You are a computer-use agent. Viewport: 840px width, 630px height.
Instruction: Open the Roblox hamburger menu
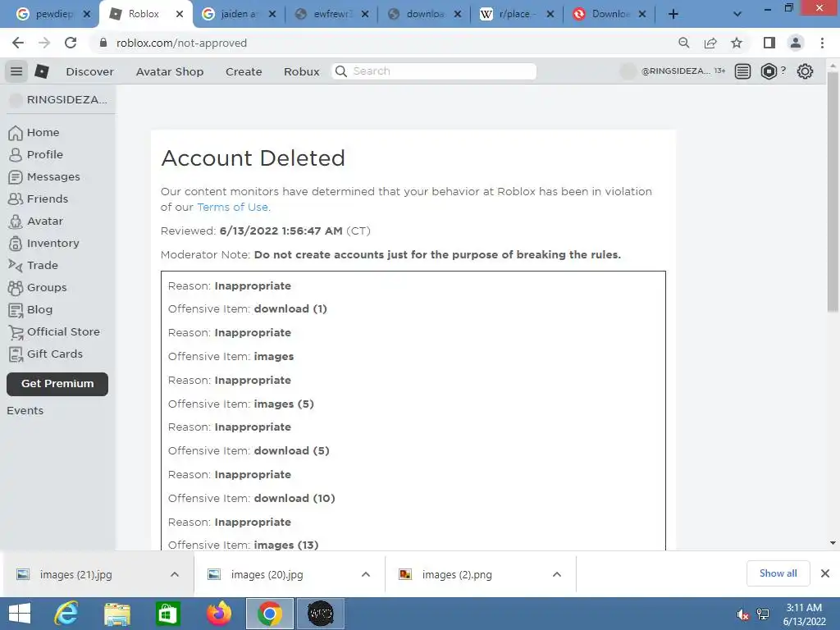16,71
